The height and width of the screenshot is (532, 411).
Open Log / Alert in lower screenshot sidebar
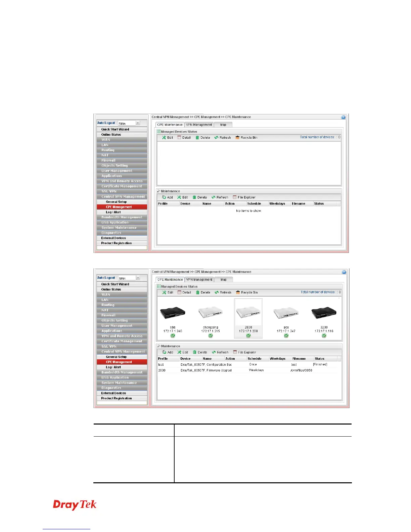[x=122, y=367]
